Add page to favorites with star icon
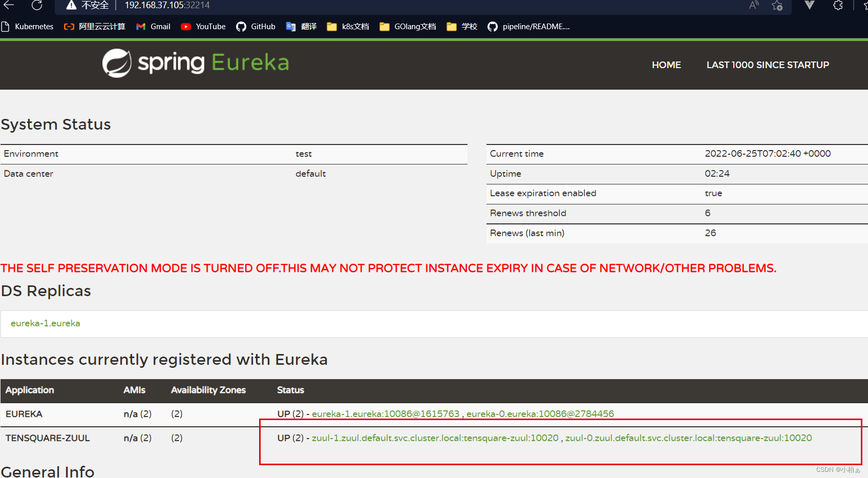This screenshot has height=478, width=868. (777, 5)
